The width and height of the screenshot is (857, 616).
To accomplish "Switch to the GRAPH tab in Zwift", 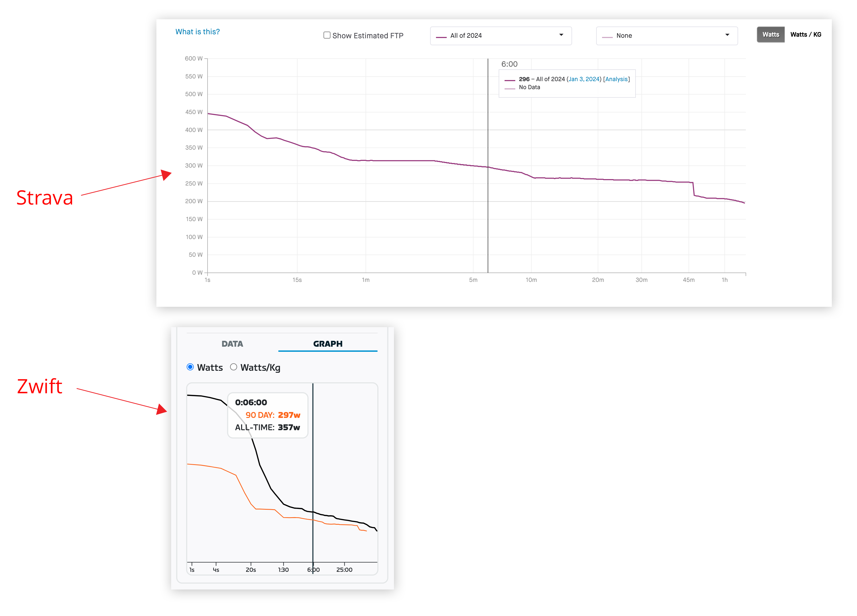I will [328, 344].
